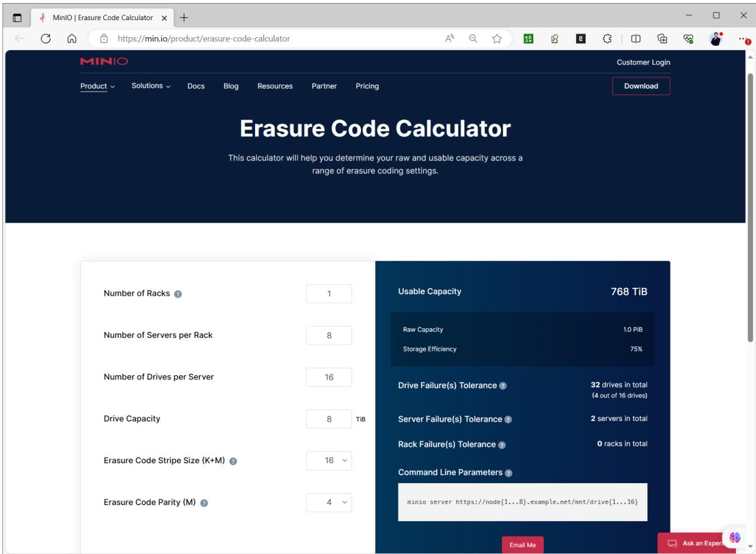756x554 pixels.
Task: Open the Solutions dropdown menu
Action: click(151, 86)
